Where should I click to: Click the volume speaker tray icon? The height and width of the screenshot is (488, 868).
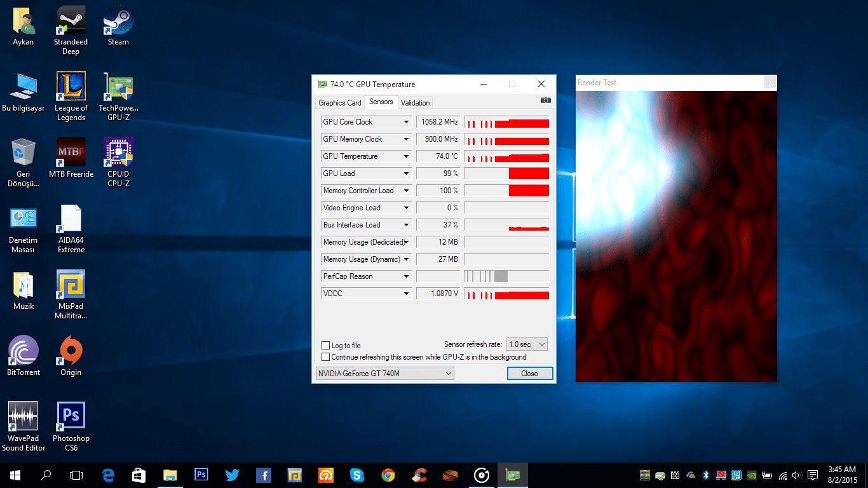coord(797,475)
